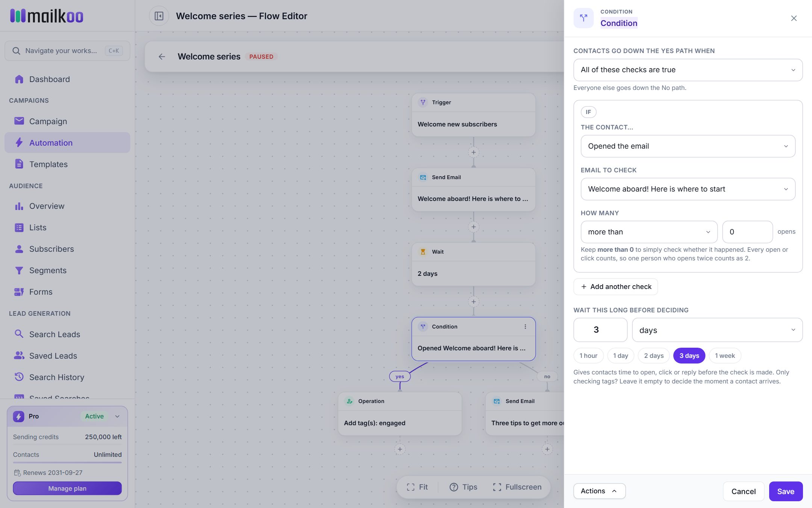Open Search Leads section
This screenshot has height=508, width=812.
pos(67,335)
